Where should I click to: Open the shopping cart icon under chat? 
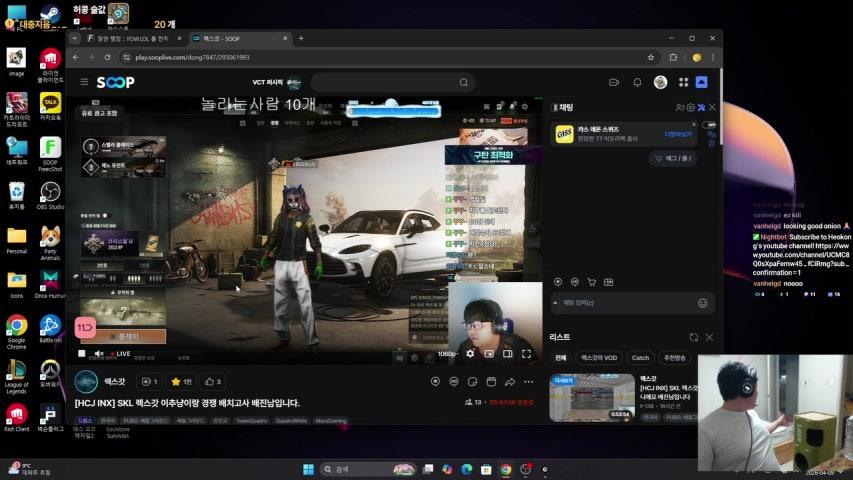pos(591,282)
